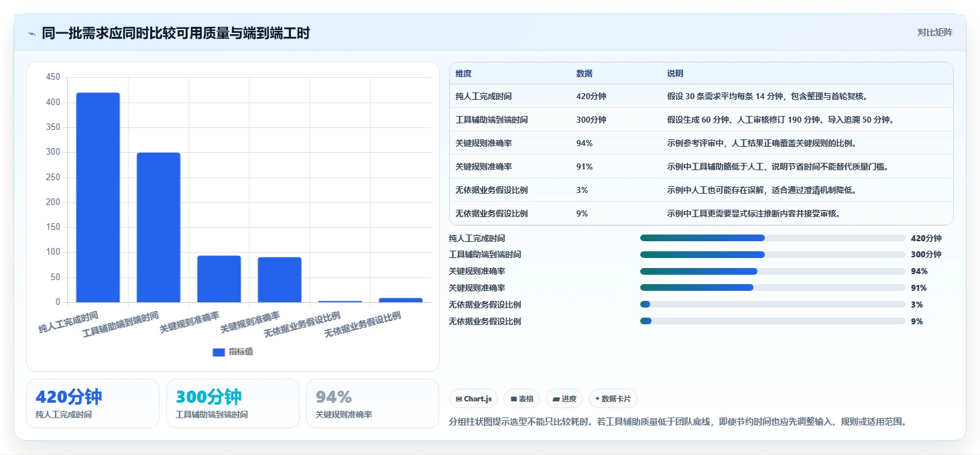
Task: Click the 纯人工完成时间 bar in chart
Action: [x=98, y=198]
